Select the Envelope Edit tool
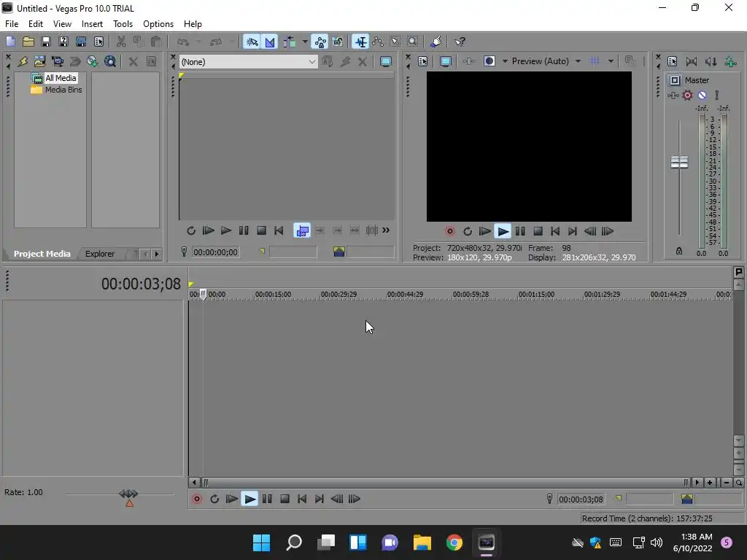Viewport: 747px width, 560px height. pos(379,42)
